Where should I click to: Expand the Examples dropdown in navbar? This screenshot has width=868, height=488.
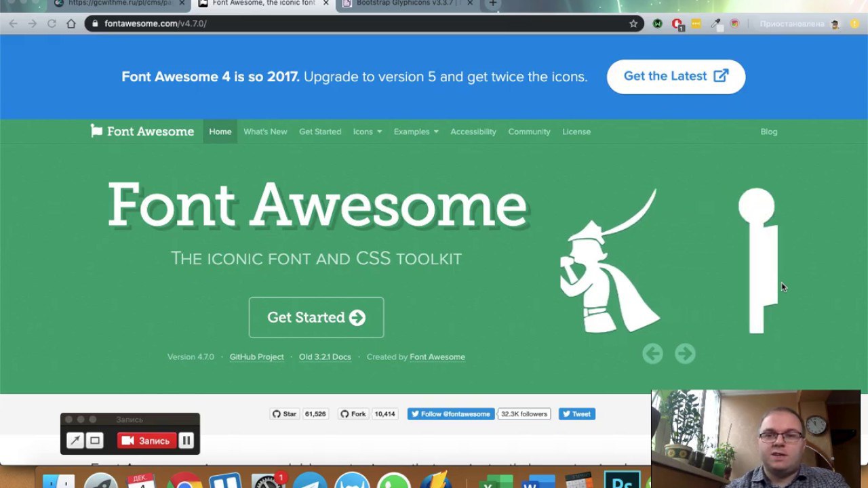point(416,131)
